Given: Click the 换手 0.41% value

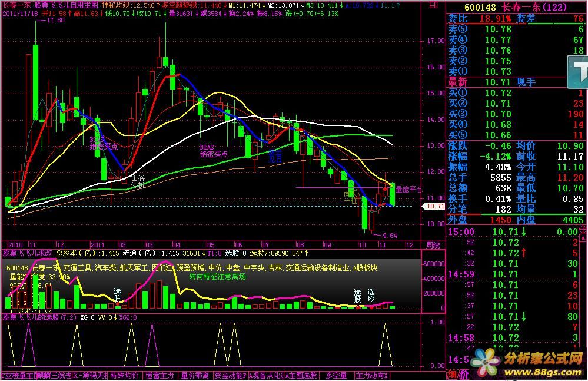Looking at the screenshot, I should point(498,199).
